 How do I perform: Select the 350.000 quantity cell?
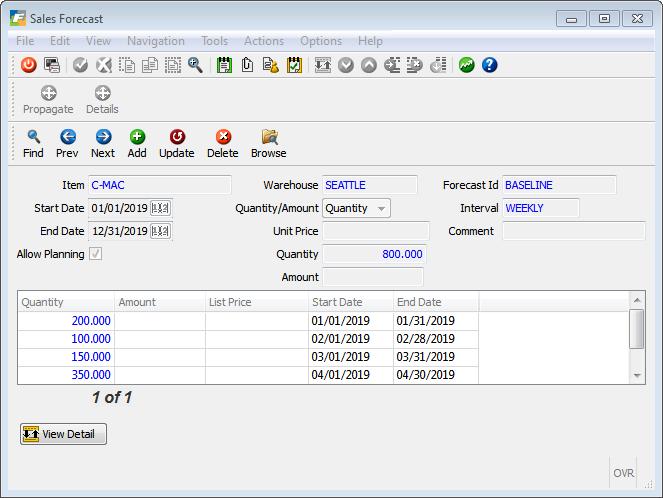pos(66,375)
